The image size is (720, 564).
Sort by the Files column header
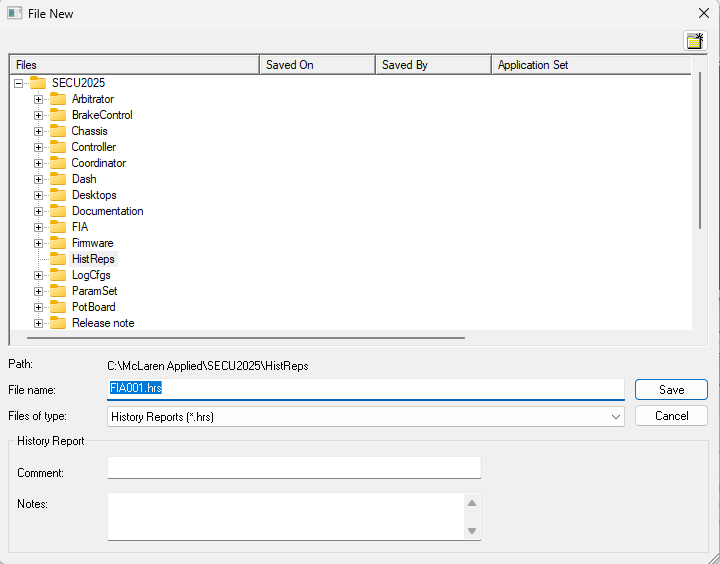click(x=135, y=65)
